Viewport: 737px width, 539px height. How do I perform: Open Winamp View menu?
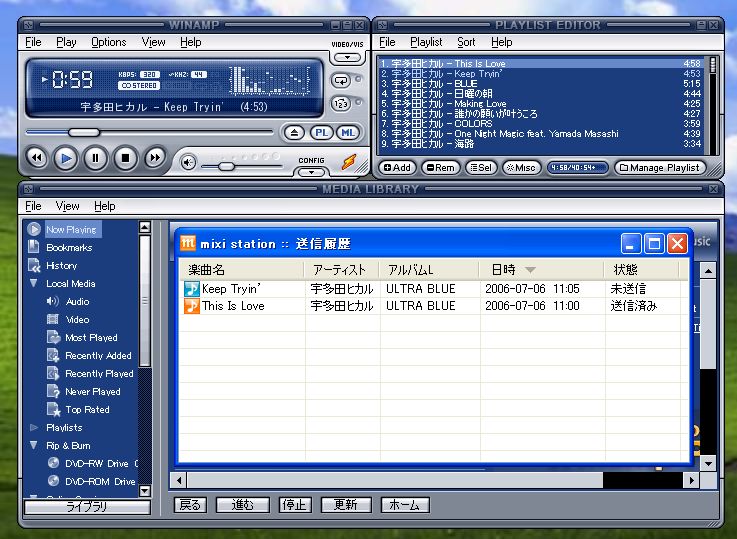(153, 42)
